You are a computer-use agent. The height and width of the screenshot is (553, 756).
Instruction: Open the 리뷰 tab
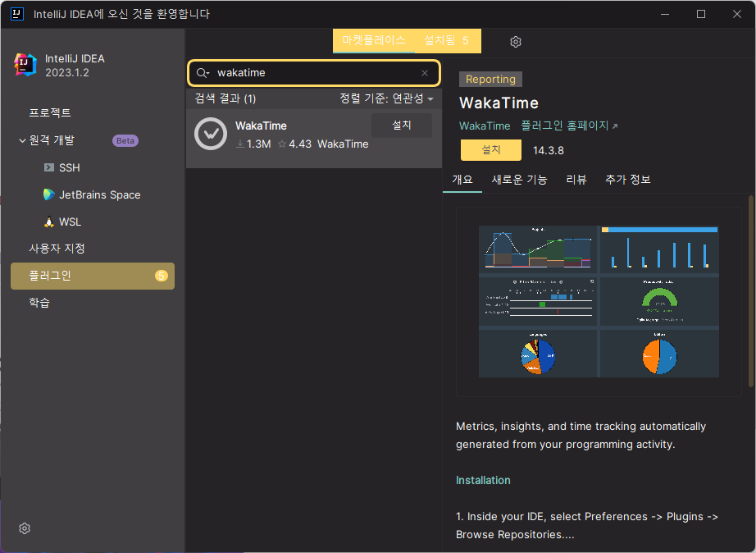(x=576, y=180)
